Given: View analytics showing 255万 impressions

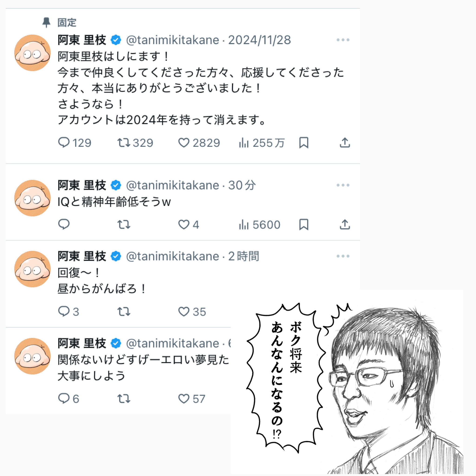Looking at the screenshot, I should pyautogui.click(x=262, y=143).
